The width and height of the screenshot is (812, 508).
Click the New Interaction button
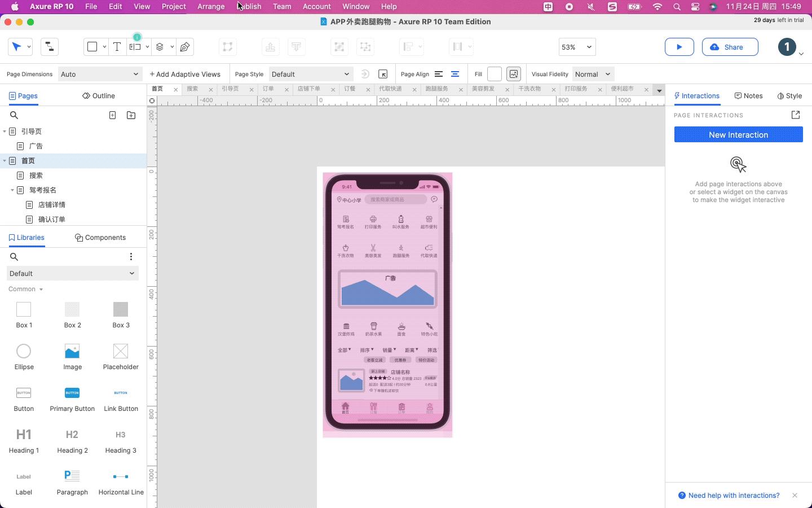pos(738,134)
